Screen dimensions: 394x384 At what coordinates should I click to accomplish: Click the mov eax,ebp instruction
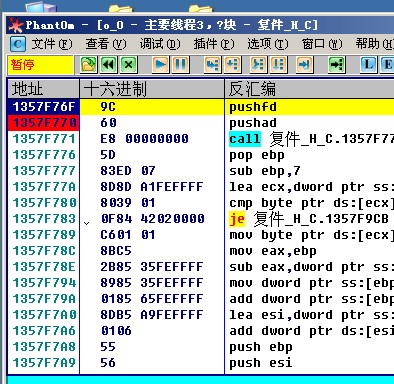point(273,251)
